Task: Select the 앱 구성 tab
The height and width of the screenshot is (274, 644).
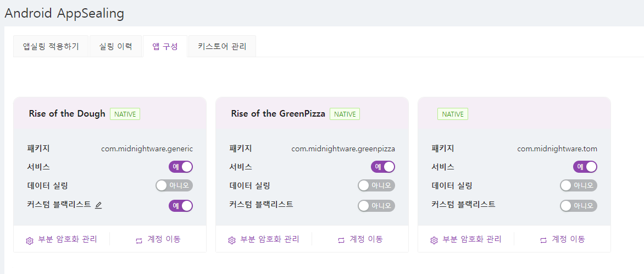Action: click(165, 47)
